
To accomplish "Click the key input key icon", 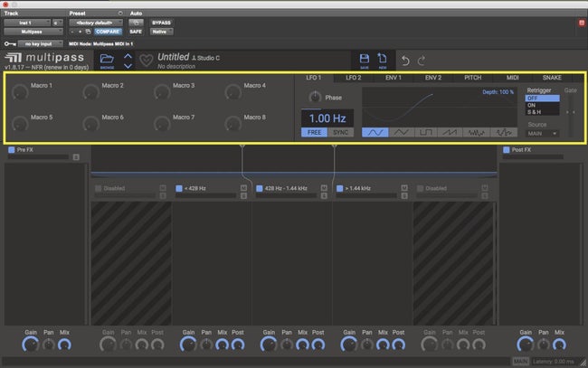I will (x=10, y=43).
